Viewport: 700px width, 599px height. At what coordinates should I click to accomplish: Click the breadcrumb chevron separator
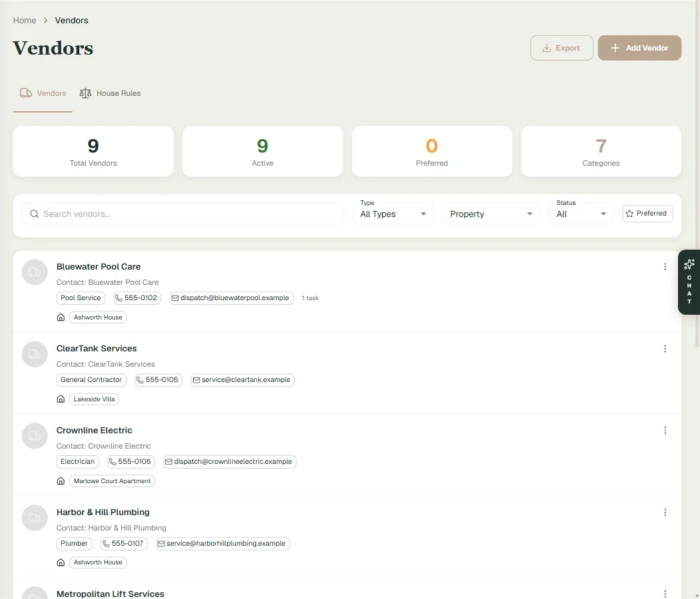[x=45, y=21]
